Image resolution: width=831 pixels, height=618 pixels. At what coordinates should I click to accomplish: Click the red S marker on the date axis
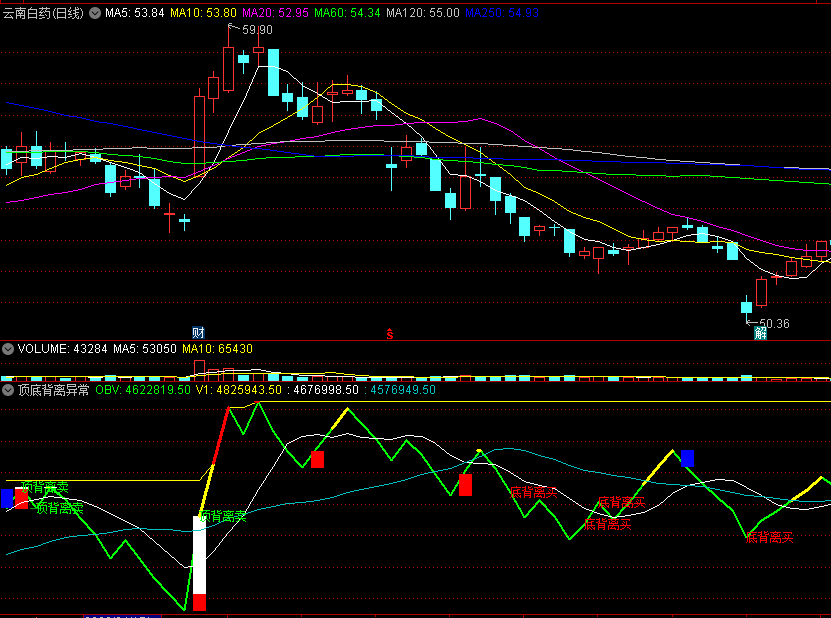[x=390, y=333]
